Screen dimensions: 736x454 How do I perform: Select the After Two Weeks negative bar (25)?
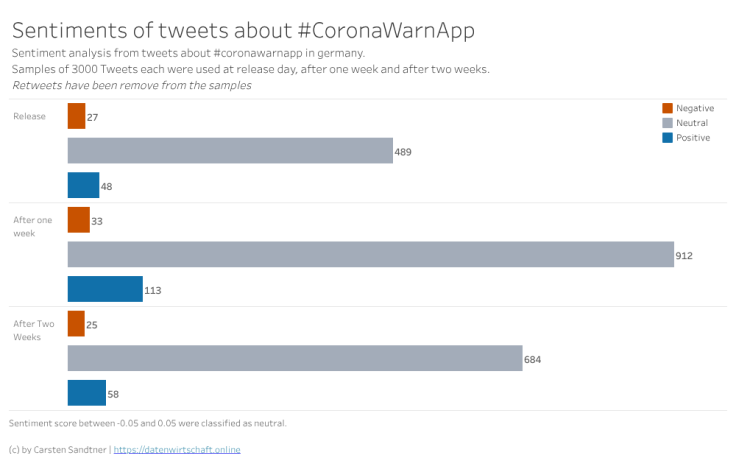(76, 324)
